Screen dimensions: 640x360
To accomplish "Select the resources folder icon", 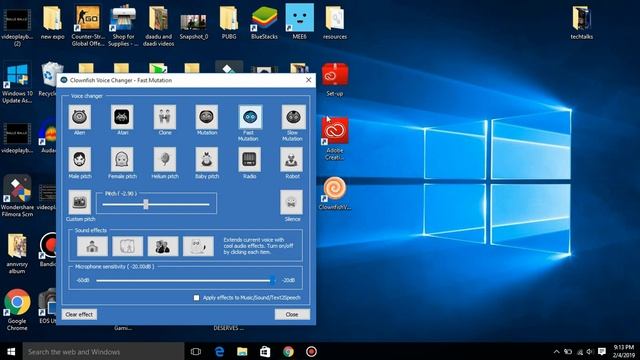I will coord(335,22).
